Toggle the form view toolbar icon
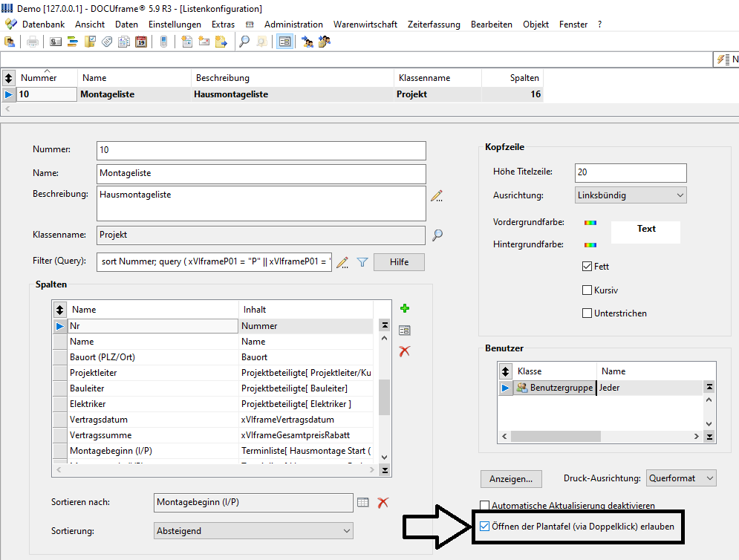Screen dimensions: 739x560 tap(284, 42)
